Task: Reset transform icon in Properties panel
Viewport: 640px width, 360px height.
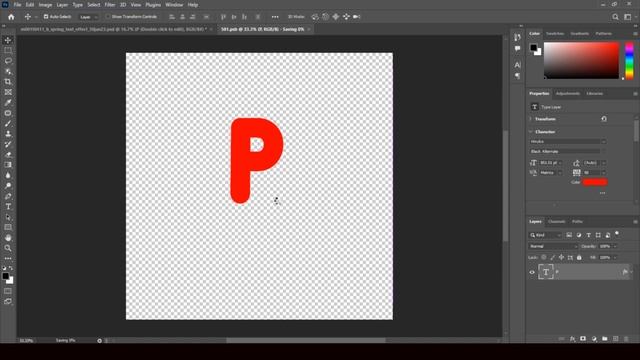Action: (604, 119)
